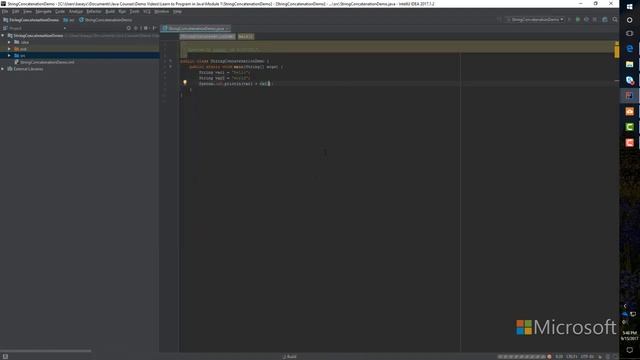The width and height of the screenshot is (640, 360).
Task: Open the Refactor menu
Action: [x=94, y=11]
